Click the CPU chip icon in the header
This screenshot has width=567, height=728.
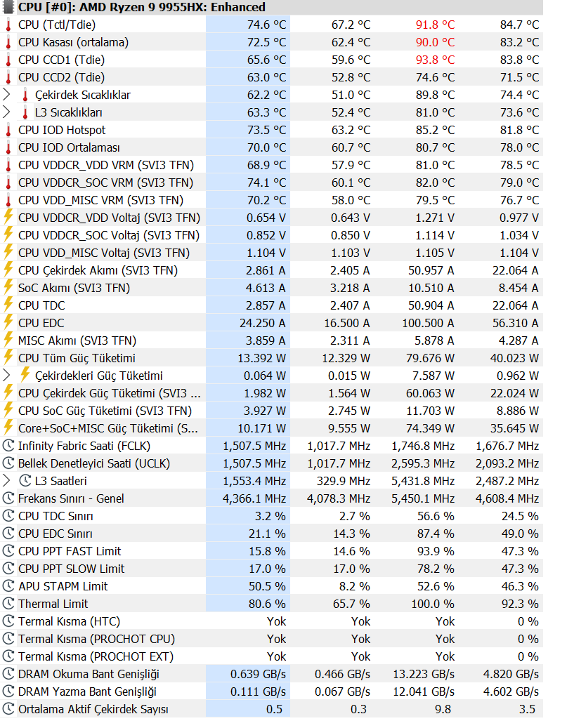pyautogui.click(x=8, y=7)
